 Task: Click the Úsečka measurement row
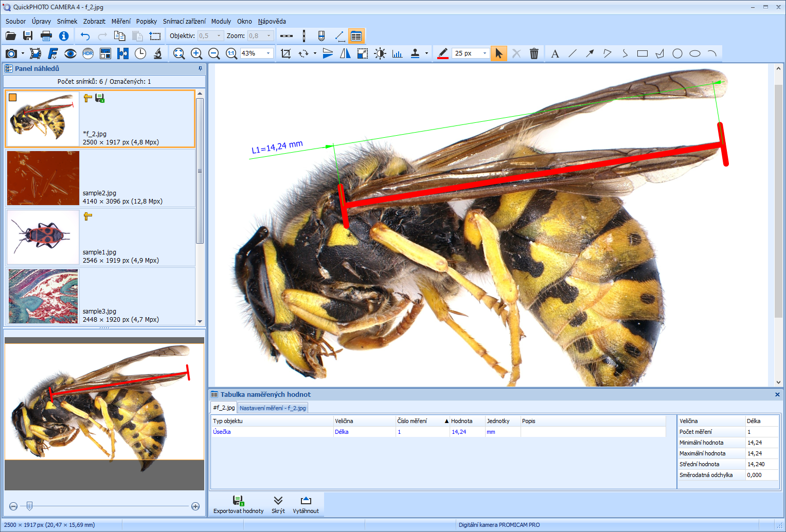[438, 432]
